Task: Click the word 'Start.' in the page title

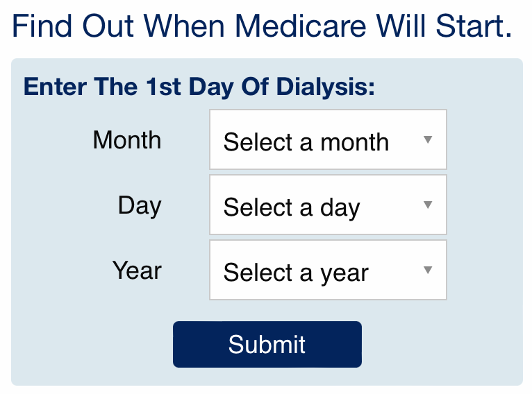Action: 474,26
